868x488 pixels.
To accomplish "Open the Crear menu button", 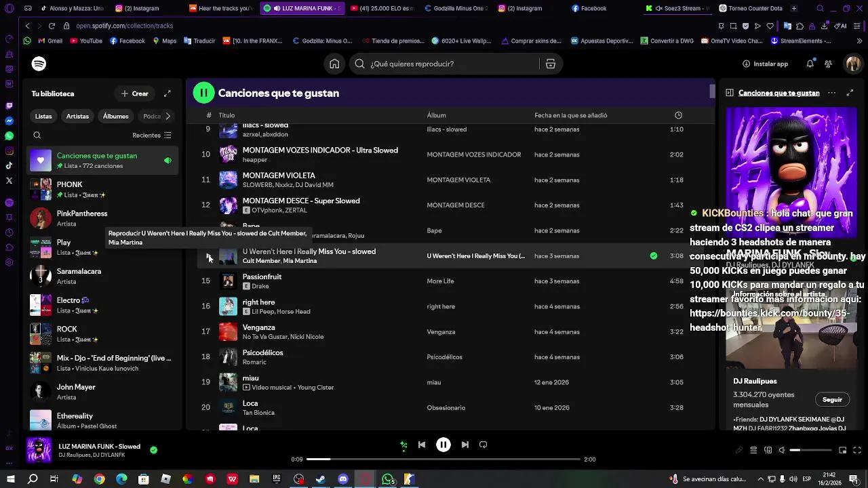I will tap(134, 94).
